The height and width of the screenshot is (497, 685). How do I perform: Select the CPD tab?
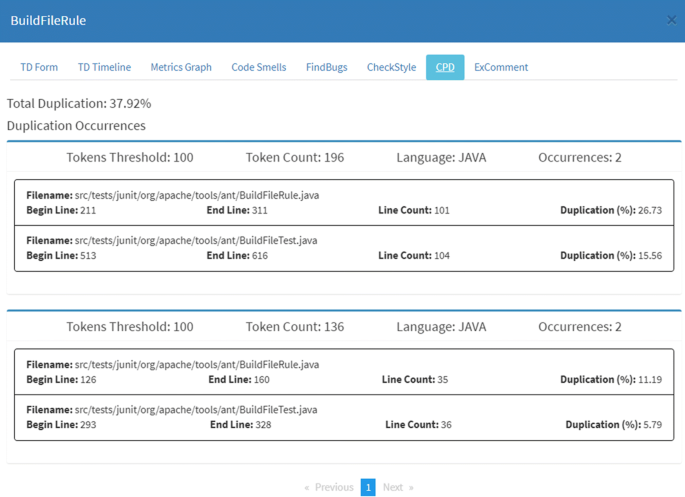point(445,67)
